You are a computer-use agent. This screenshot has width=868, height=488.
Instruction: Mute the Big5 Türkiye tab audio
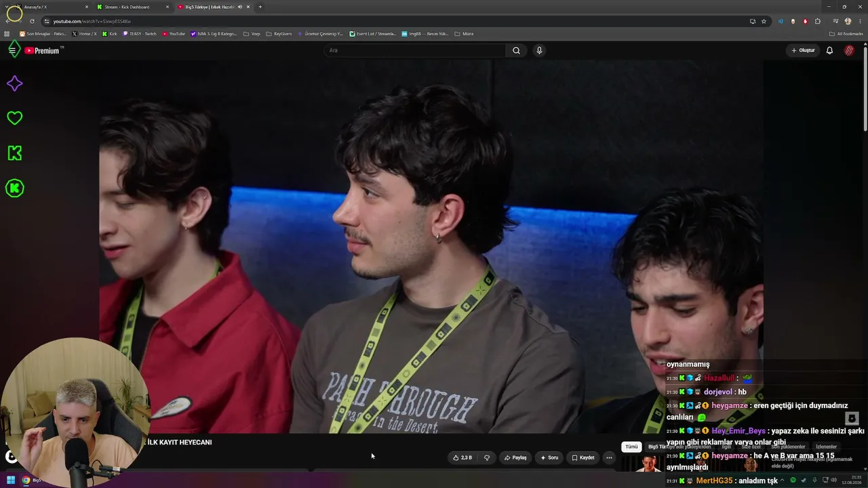pyautogui.click(x=239, y=7)
